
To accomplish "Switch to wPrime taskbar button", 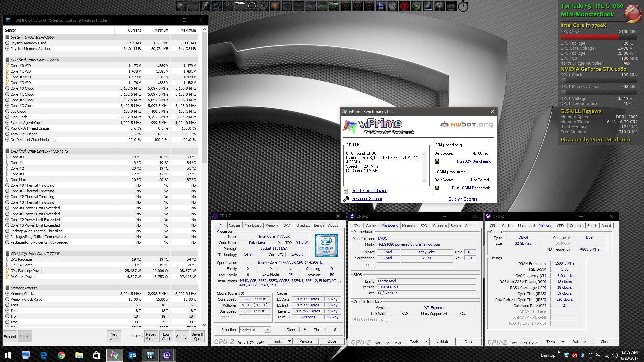I will 114,355.
